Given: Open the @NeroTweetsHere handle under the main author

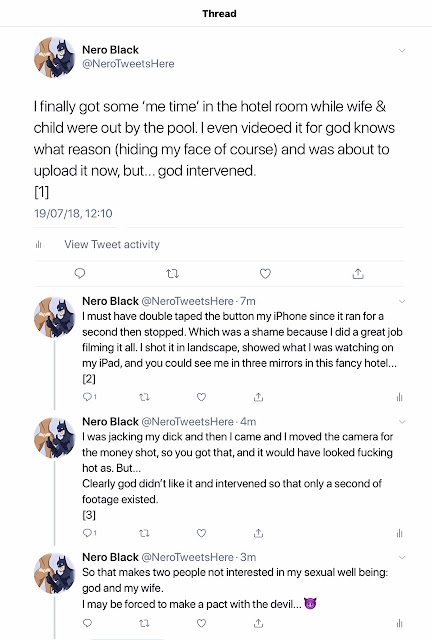Looking at the screenshot, I should click(128, 64).
